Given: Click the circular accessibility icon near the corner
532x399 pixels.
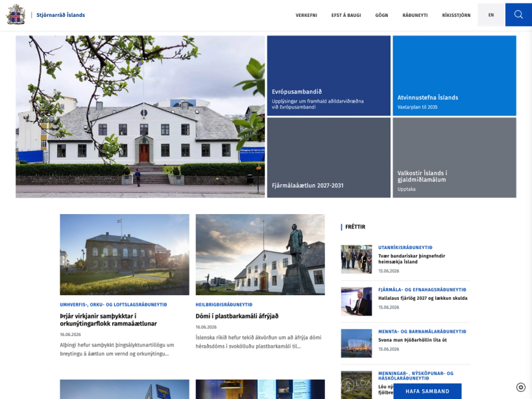Looking at the screenshot, I should pos(520,387).
